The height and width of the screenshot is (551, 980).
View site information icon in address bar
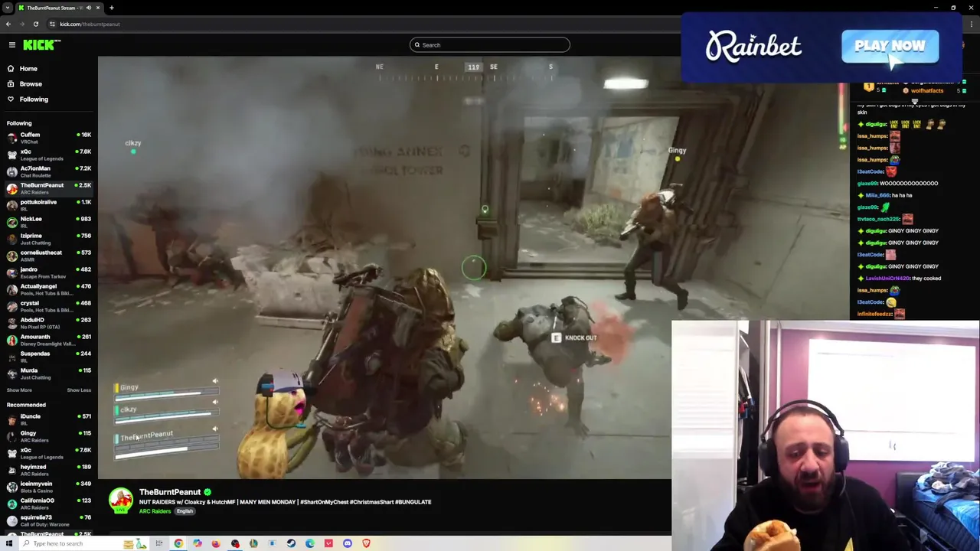[52, 24]
